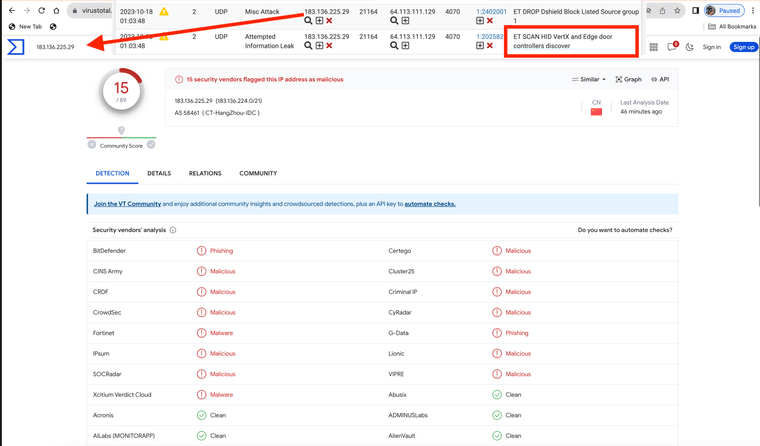Click the search field showing 183.136.225.29
This screenshot has width=760, height=446.
click(55, 47)
